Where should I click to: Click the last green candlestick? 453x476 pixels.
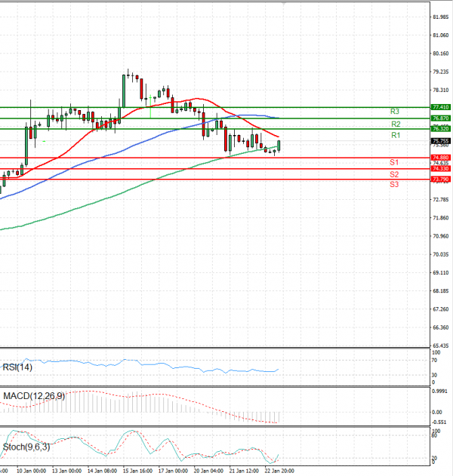tap(279, 146)
